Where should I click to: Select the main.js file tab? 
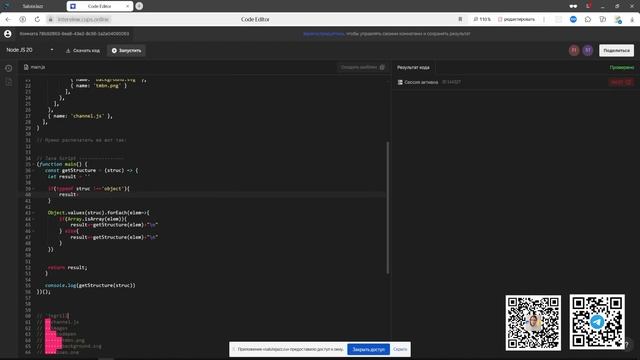35,67
